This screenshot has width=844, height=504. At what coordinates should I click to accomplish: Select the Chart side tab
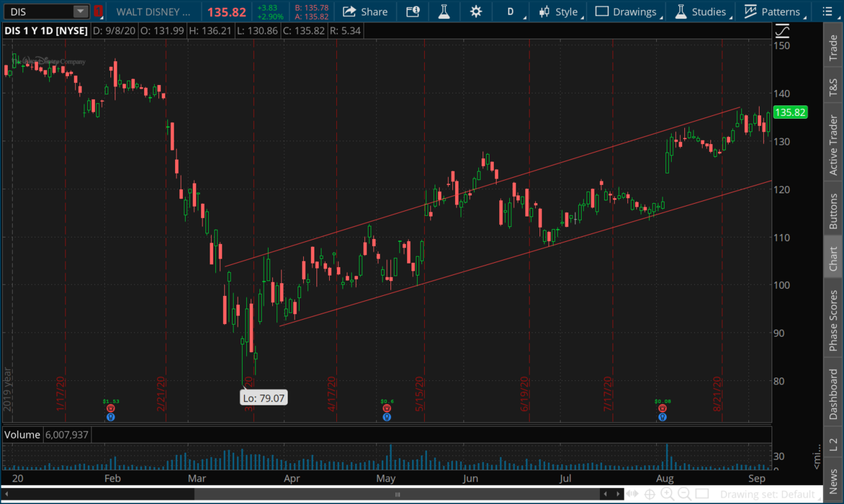pyautogui.click(x=833, y=259)
